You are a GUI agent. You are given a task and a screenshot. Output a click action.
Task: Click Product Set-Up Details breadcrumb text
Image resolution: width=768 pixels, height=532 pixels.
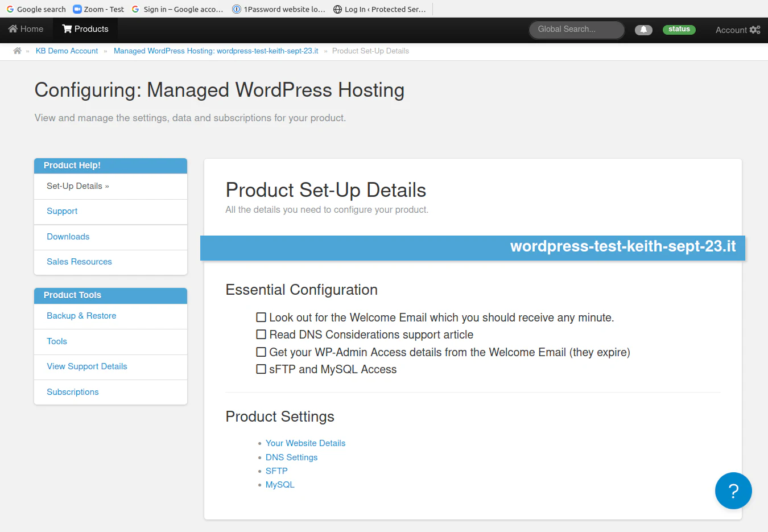370,51
